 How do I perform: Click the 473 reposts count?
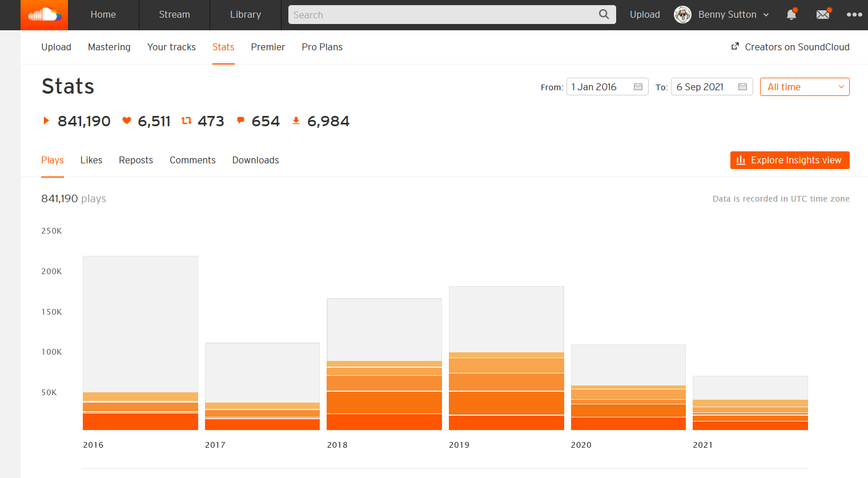coord(211,121)
